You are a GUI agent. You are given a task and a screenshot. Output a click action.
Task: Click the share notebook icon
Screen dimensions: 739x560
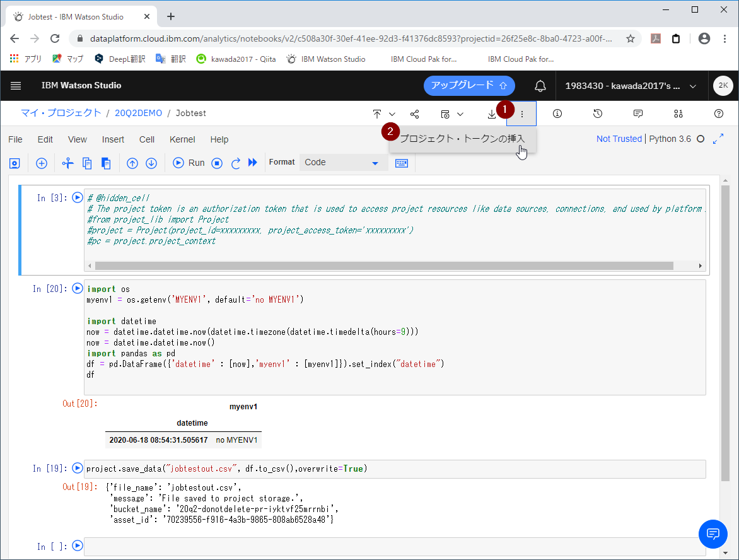pyautogui.click(x=415, y=114)
